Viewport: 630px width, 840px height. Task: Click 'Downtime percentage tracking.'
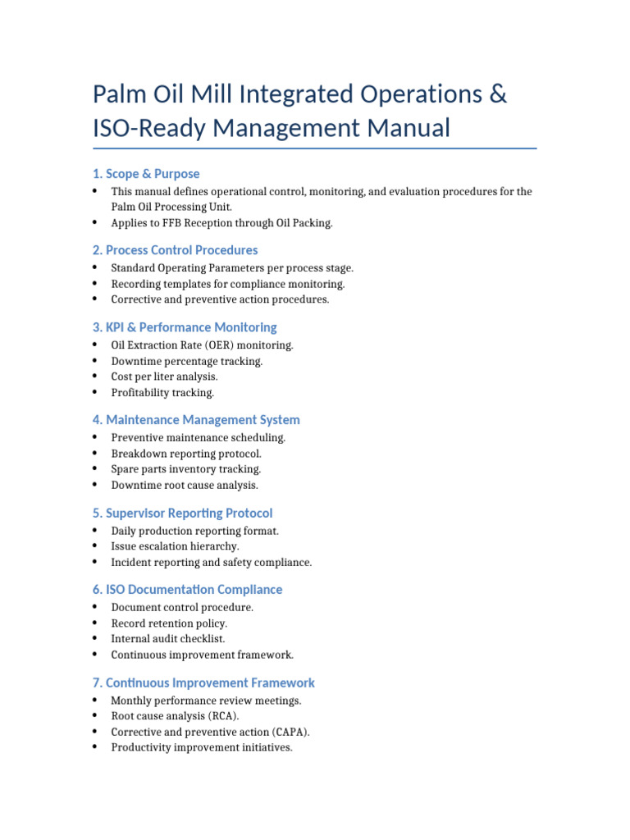pyautogui.click(x=187, y=362)
